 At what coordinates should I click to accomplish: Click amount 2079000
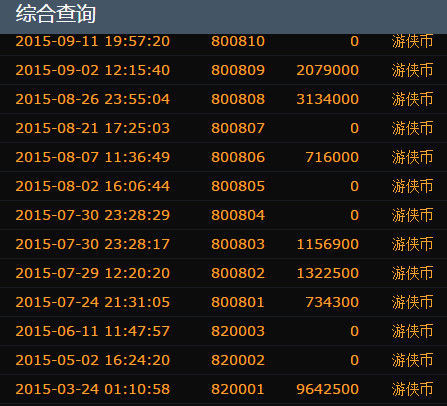[327, 70]
